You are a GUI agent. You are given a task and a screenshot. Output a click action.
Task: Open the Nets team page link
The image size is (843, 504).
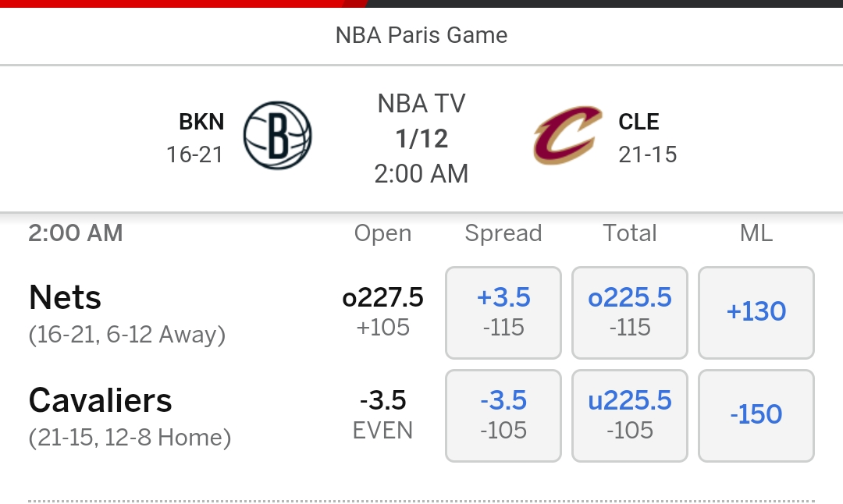click(65, 297)
